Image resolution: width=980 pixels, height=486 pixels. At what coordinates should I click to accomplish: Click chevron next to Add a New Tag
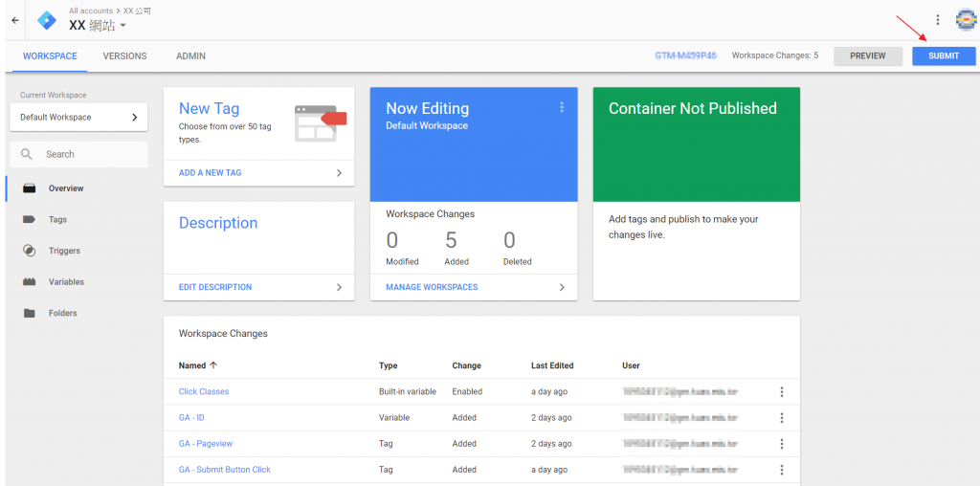(339, 173)
